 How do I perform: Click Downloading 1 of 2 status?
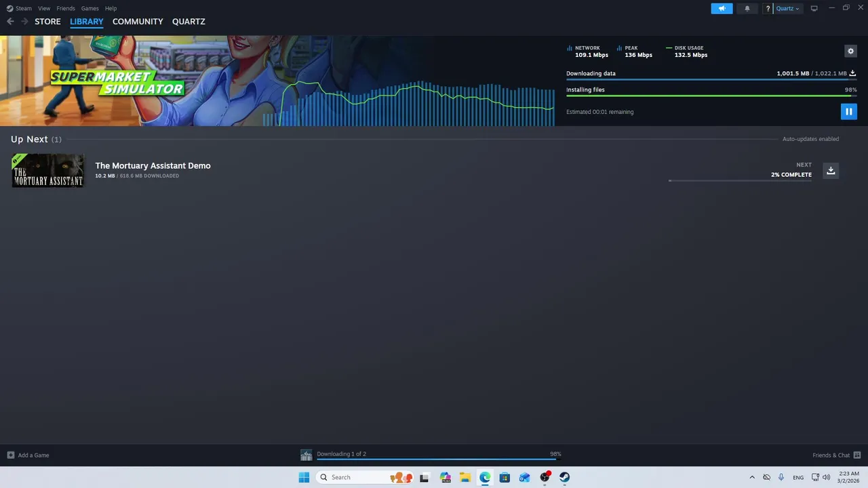point(341,453)
